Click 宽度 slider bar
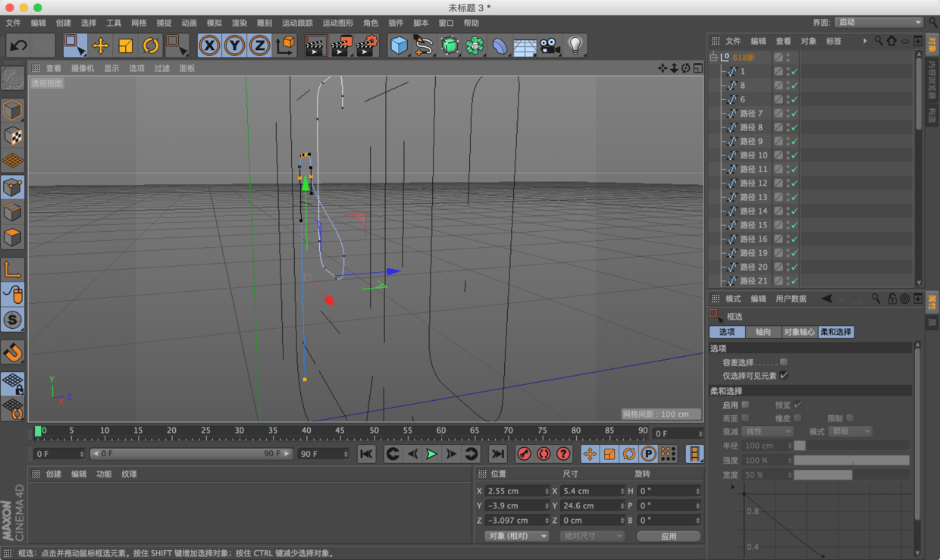The width and height of the screenshot is (940, 560). (851, 475)
